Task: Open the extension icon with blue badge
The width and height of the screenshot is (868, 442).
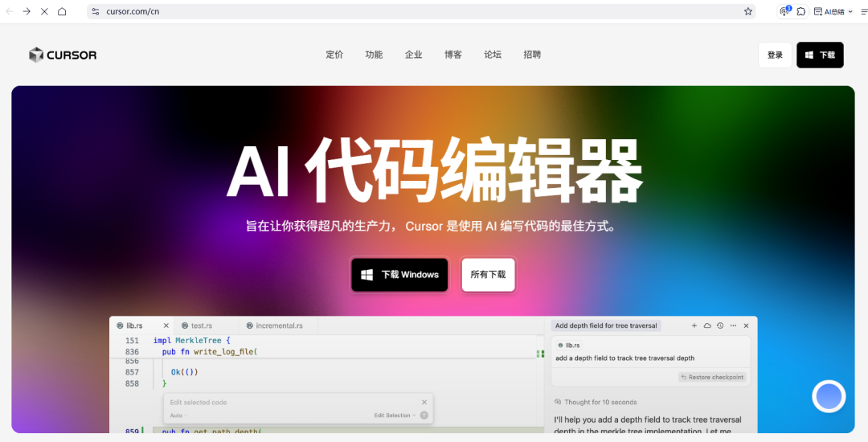Action: click(x=784, y=11)
